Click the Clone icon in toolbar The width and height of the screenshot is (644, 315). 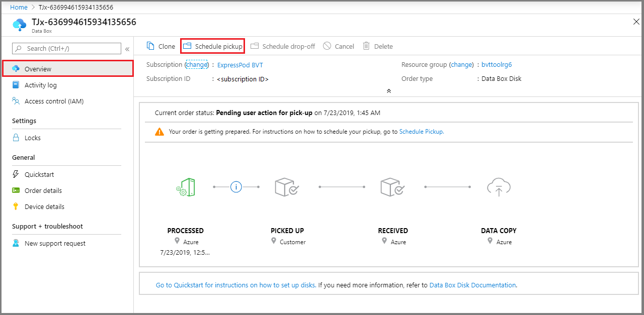[x=150, y=46]
